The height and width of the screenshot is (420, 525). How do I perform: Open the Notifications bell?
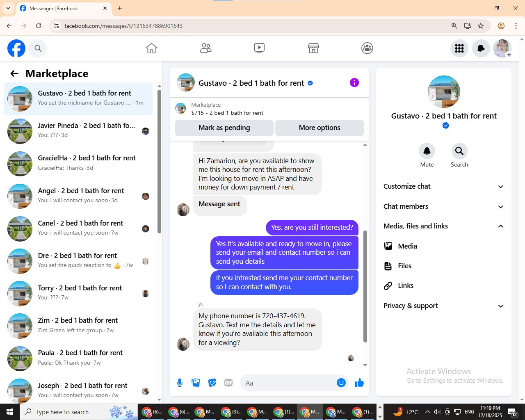tap(481, 48)
